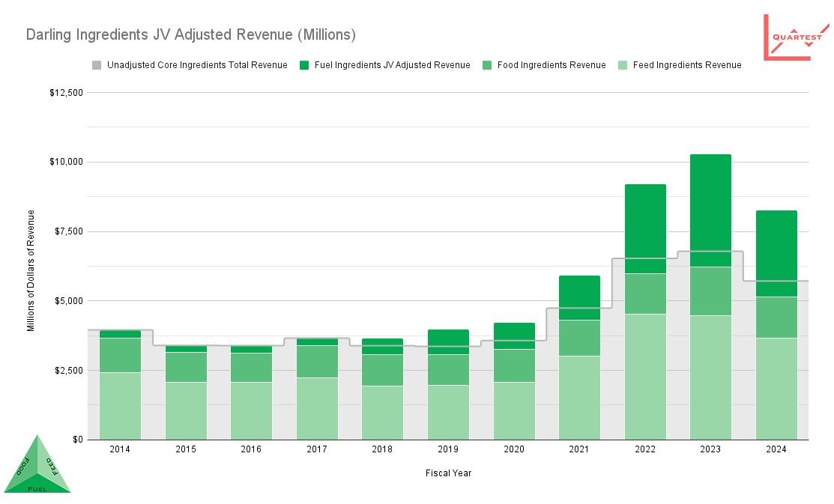Click the 2016 Feed Ingredients bar segment
Screen dimensions: 834x504
click(251, 411)
